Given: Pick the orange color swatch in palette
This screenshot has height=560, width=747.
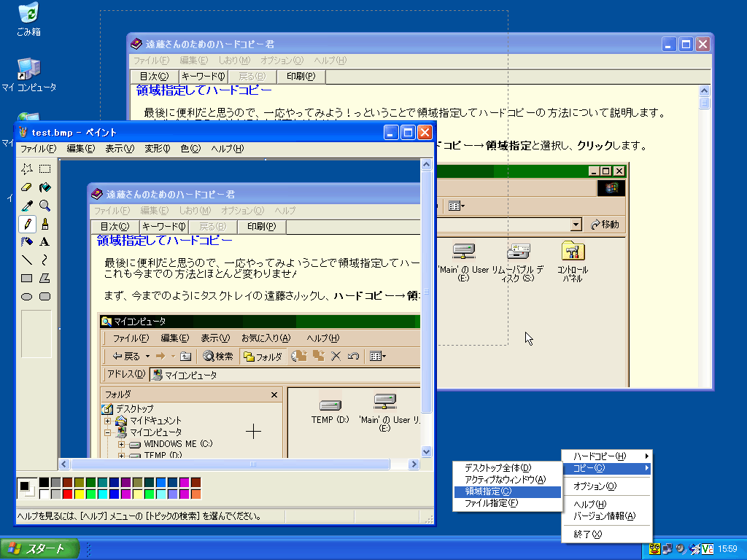Looking at the screenshot, I should 196,494.
